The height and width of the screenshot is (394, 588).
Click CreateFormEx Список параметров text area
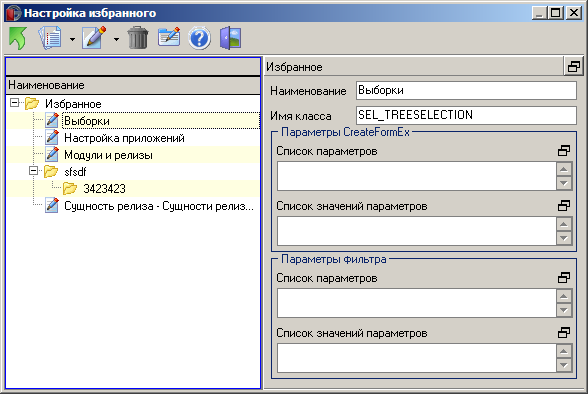(x=416, y=176)
